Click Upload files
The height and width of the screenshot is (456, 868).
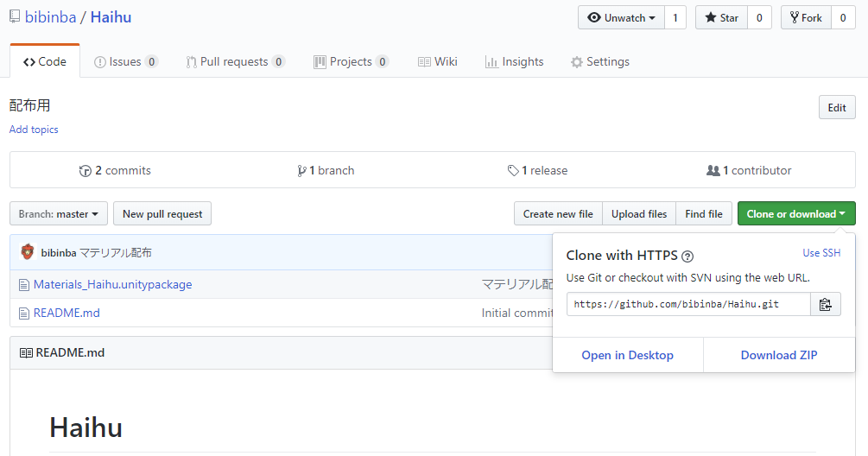point(639,213)
